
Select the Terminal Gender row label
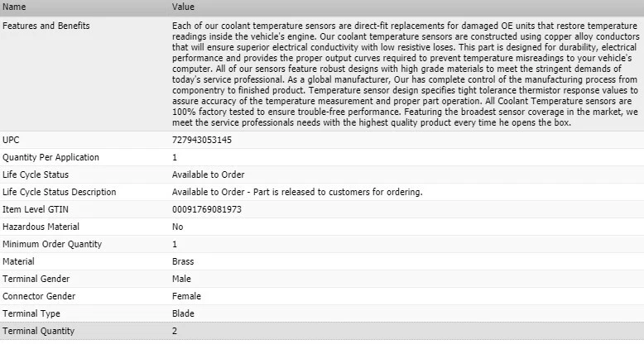tap(36, 279)
